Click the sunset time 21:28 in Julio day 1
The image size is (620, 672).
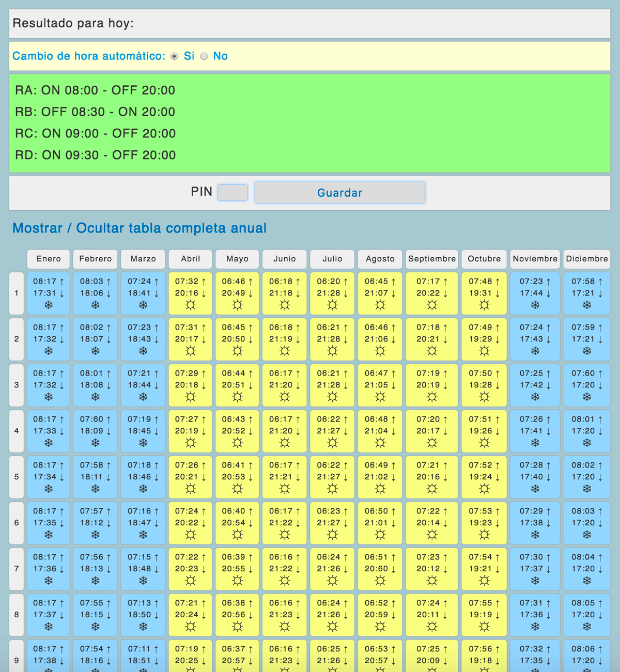point(328,293)
